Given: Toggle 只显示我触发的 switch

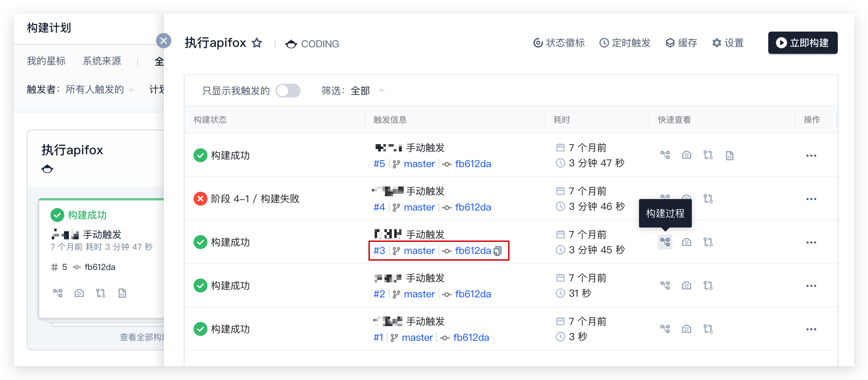Looking at the screenshot, I should coord(288,91).
